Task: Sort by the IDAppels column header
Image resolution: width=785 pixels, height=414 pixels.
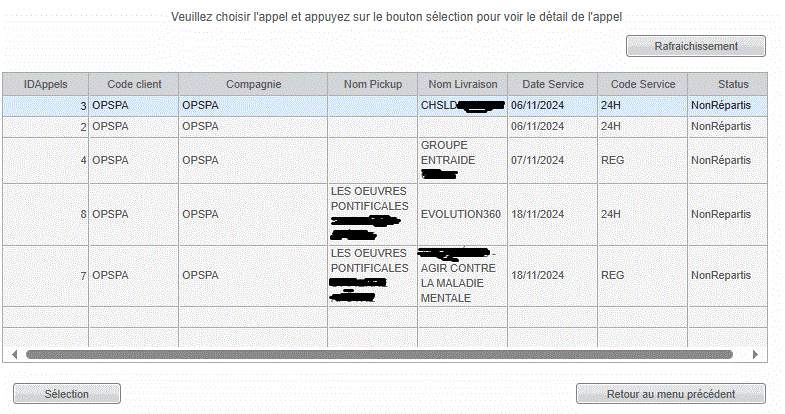Action: coord(45,84)
